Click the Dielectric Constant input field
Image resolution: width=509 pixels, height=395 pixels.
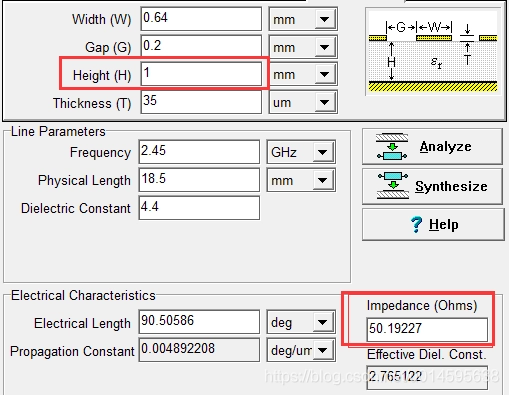(x=199, y=208)
